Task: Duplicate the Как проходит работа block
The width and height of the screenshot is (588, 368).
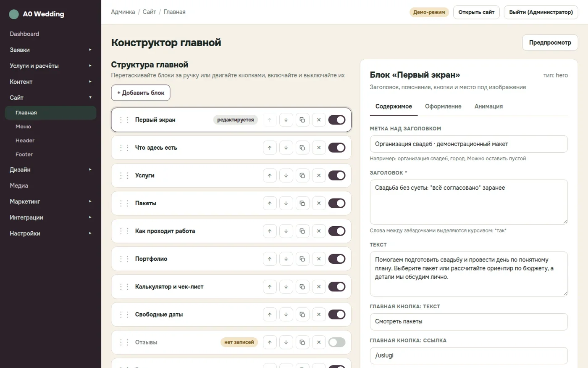Action: click(302, 231)
